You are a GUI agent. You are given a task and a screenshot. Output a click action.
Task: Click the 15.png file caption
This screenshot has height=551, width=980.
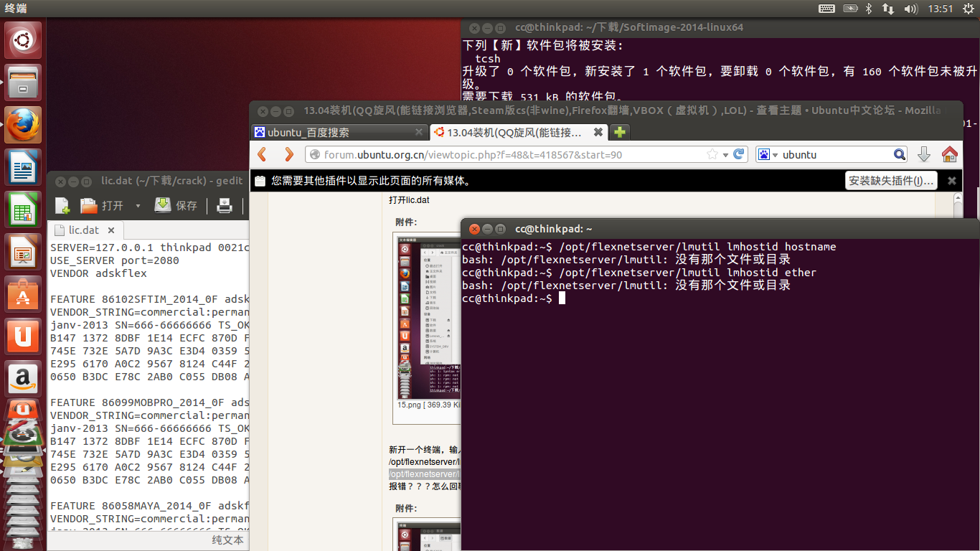429,405
